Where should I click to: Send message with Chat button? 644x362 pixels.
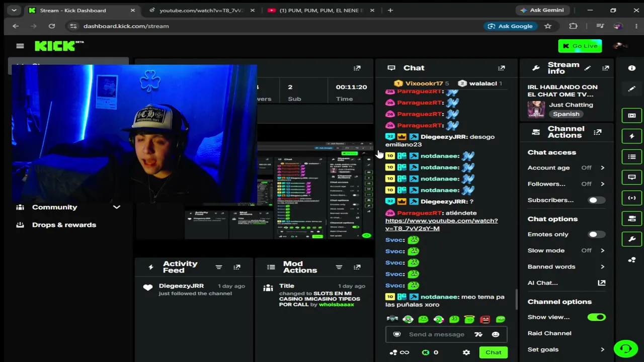(493, 352)
